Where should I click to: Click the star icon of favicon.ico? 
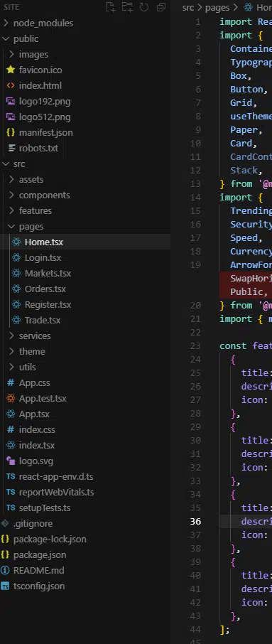click(x=11, y=70)
